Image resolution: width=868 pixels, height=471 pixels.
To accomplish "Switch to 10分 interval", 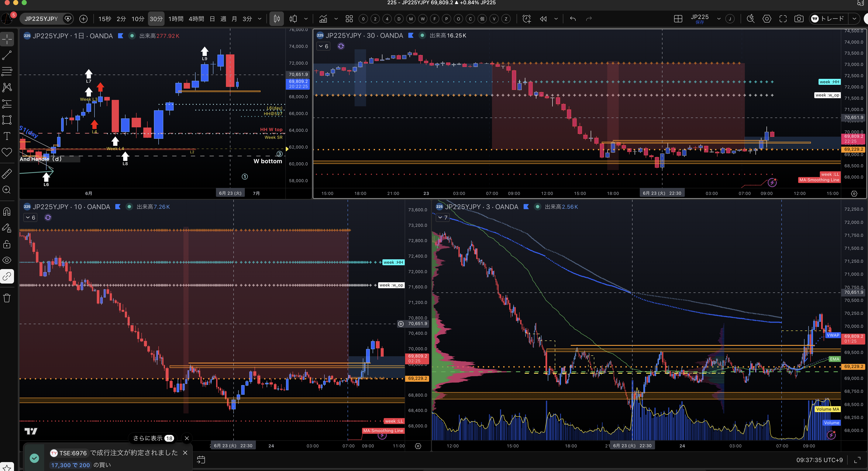I will coord(138,19).
